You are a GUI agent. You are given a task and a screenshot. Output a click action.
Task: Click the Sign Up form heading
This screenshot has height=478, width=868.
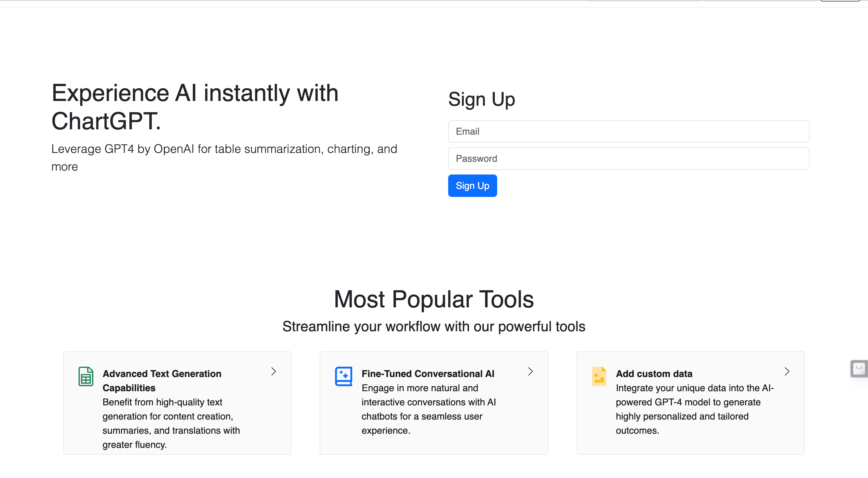pyautogui.click(x=482, y=99)
